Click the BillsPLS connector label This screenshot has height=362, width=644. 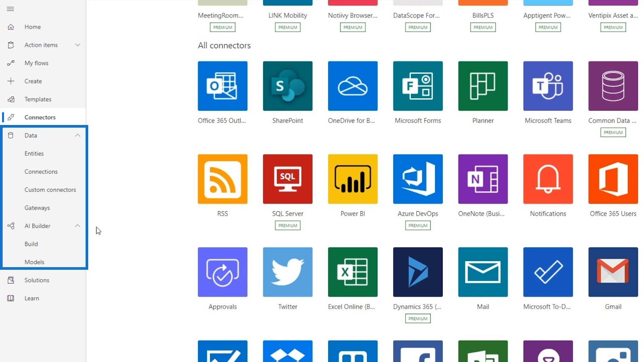pos(483,15)
